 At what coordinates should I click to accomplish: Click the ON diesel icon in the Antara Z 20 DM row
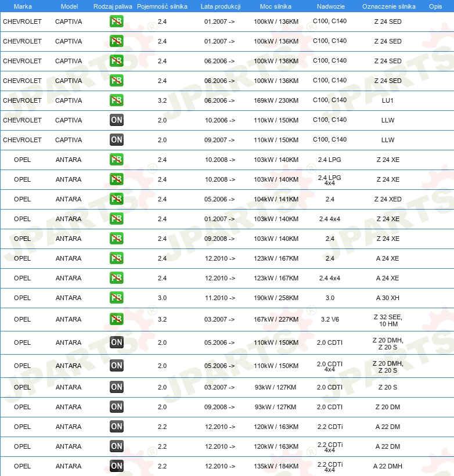(117, 407)
